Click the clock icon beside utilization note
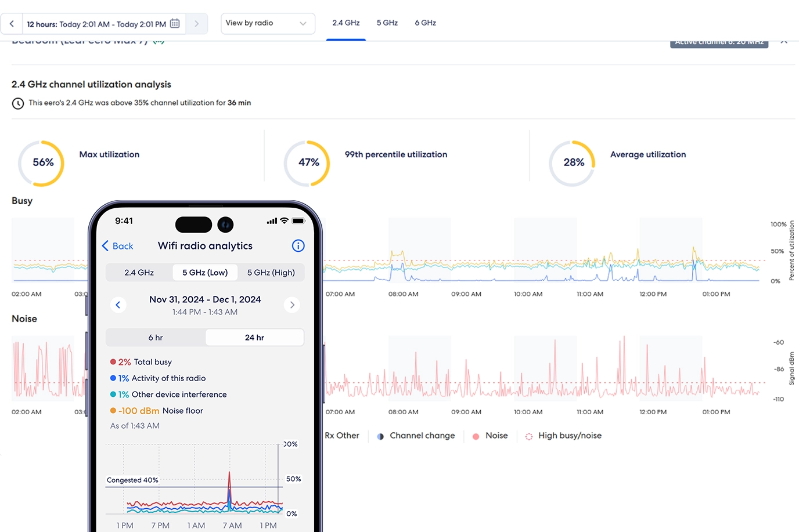Image resolution: width=799 pixels, height=532 pixels. (18, 103)
